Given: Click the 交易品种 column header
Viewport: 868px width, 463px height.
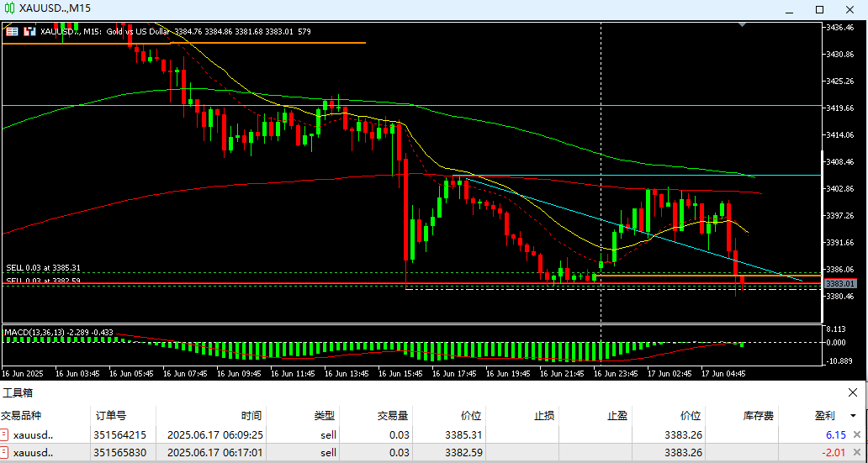Looking at the screenshot, I should click(x=21, y=415).
